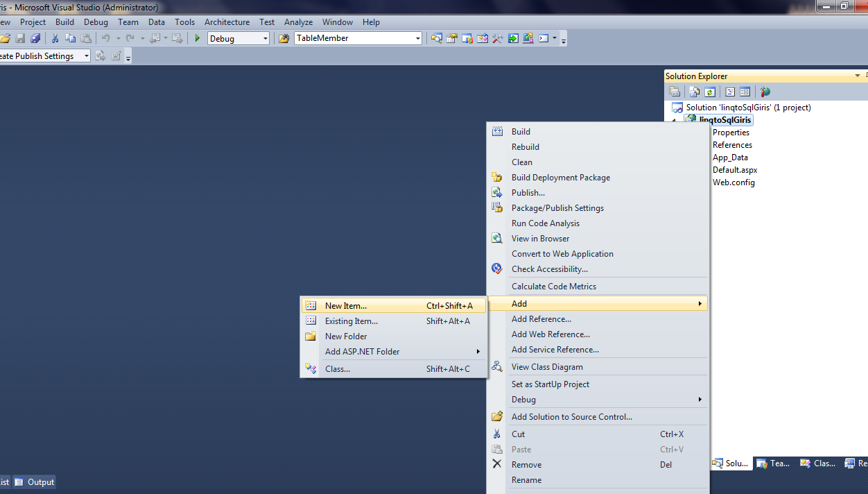Screen dimensions: 868x494
Task: Click the Navigate Backward icon
Action: tap(154, 38)
